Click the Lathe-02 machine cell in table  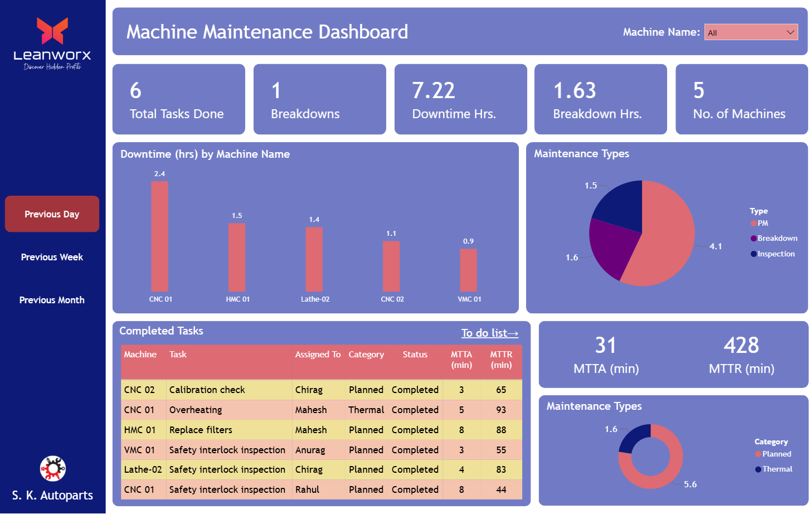click(x=144, y=469)
